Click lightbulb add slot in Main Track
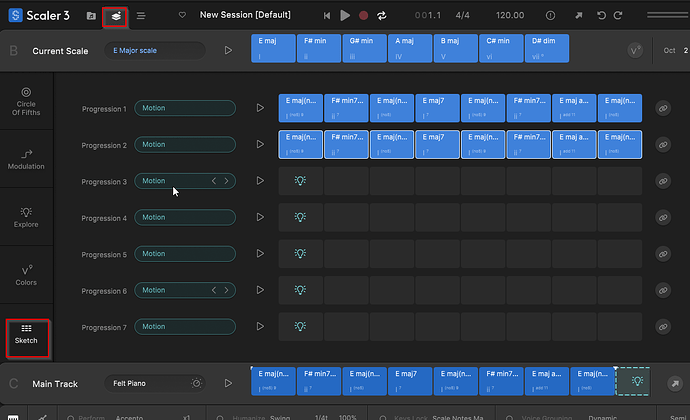Image resolution: width=690 pixels, height=420 pixels. pos(633,381)
